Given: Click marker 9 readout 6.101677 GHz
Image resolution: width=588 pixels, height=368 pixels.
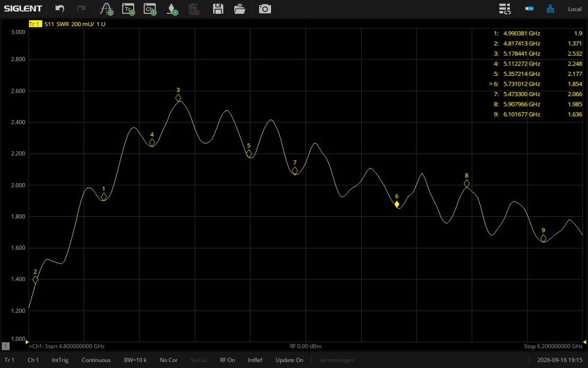Looking at the screenshot, I should coord(521,114).
